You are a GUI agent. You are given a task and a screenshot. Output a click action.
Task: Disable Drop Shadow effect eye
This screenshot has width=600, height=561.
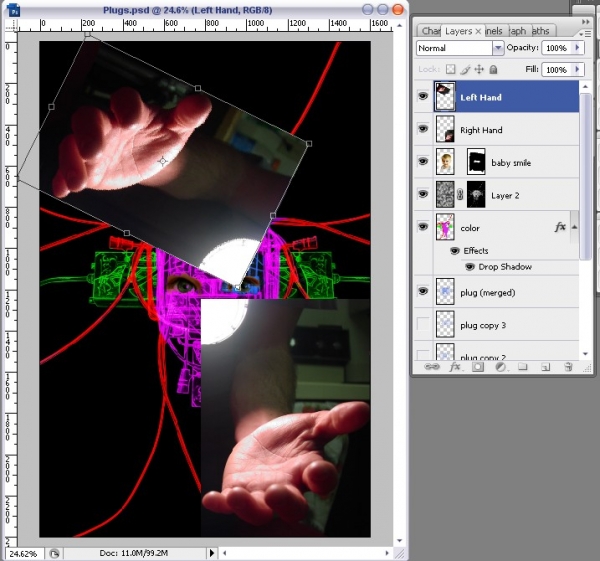(470, 267)
